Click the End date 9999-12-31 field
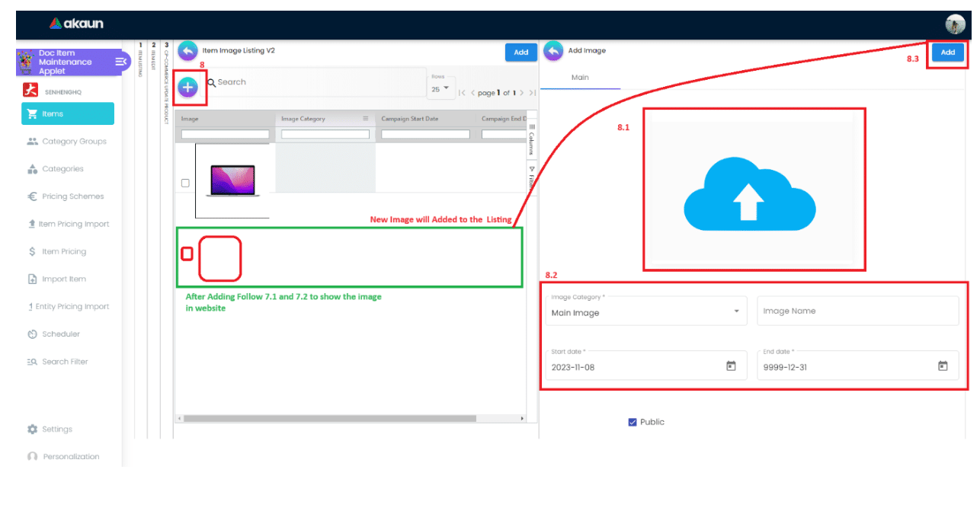 pyautogui.click(x=858, y=366)
